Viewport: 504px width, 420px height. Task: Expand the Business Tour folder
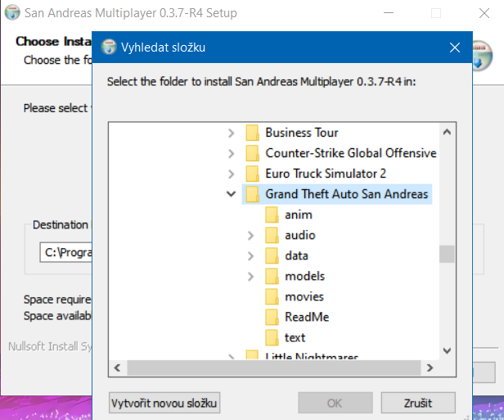point(231,133)
